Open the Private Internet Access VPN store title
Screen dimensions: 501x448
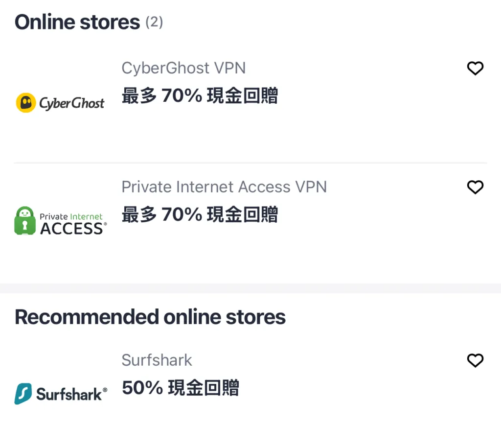(224, 187)
